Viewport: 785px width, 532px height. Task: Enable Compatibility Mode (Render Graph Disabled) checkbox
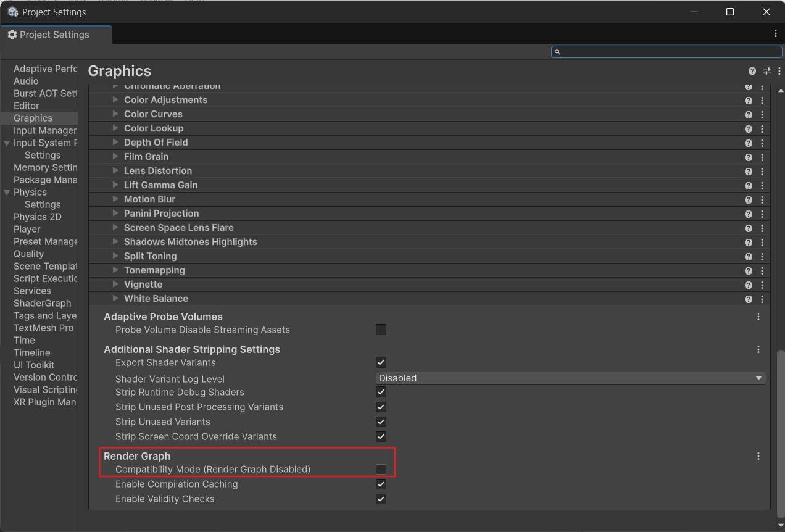(381, 470)
